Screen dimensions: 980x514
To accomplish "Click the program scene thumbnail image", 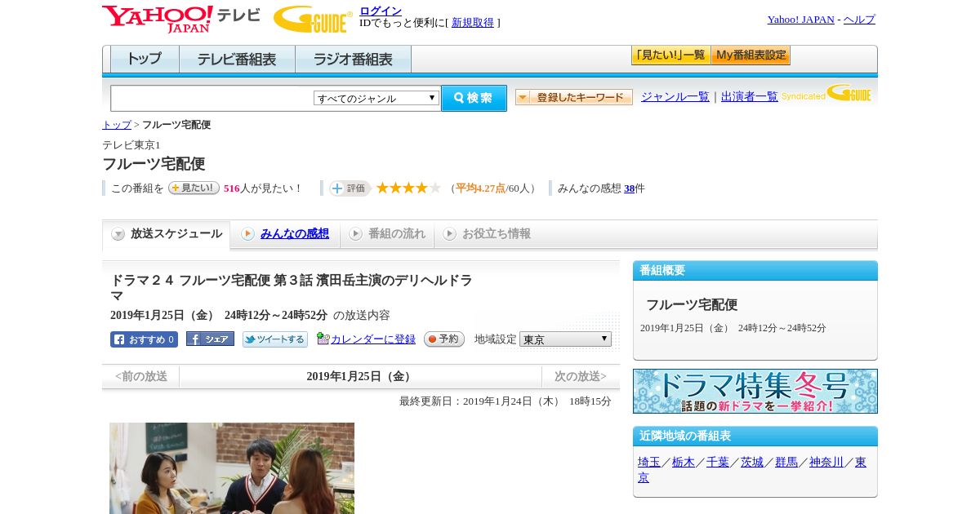I will pos(232,468).
